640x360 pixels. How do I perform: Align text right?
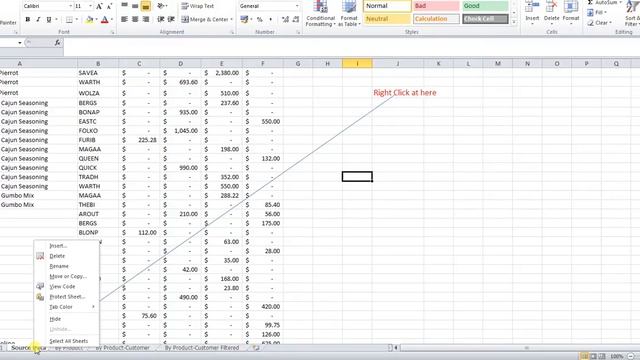coord(146,19)
